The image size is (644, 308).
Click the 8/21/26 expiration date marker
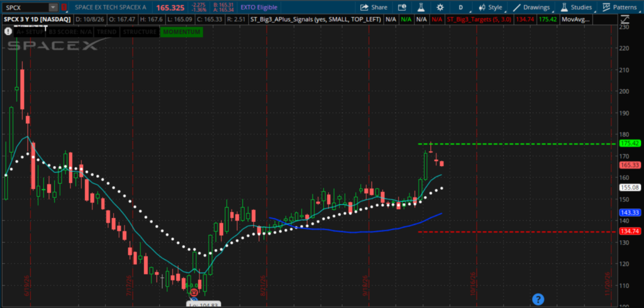[x=264, y=287]
